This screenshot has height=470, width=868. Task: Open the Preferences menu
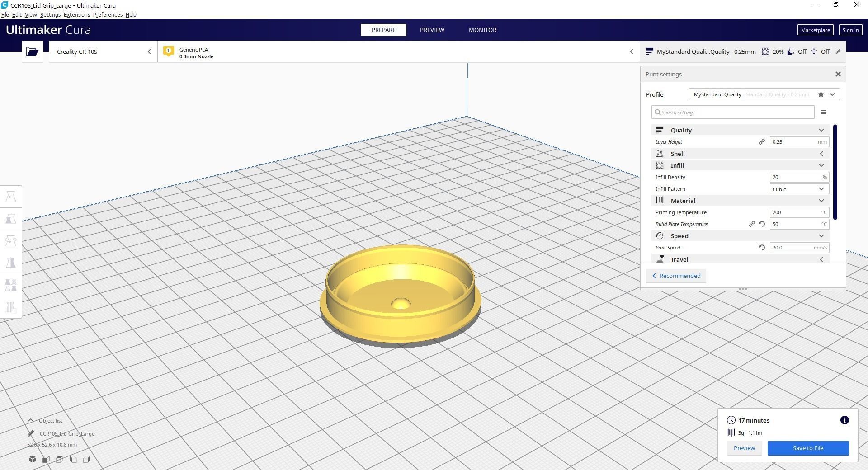108,14
